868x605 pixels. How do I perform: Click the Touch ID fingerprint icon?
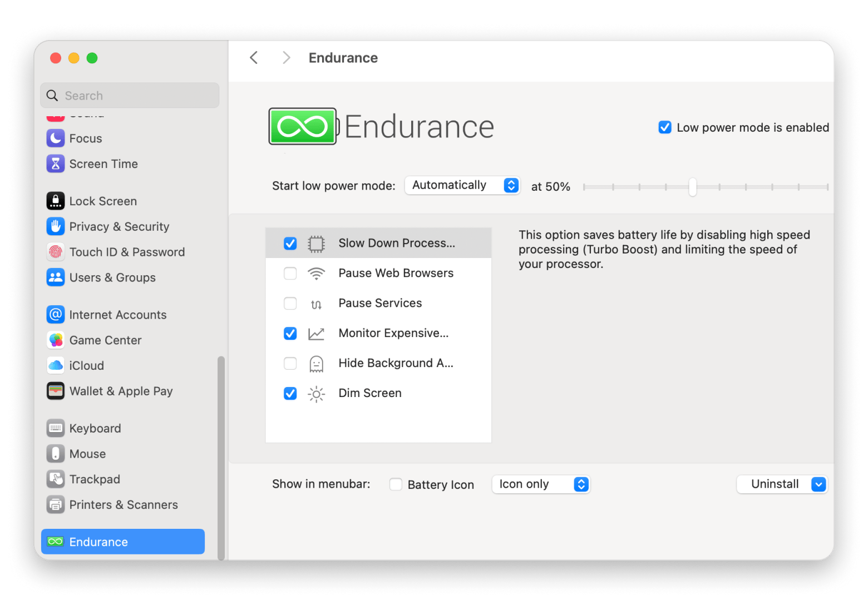[56, 252]
